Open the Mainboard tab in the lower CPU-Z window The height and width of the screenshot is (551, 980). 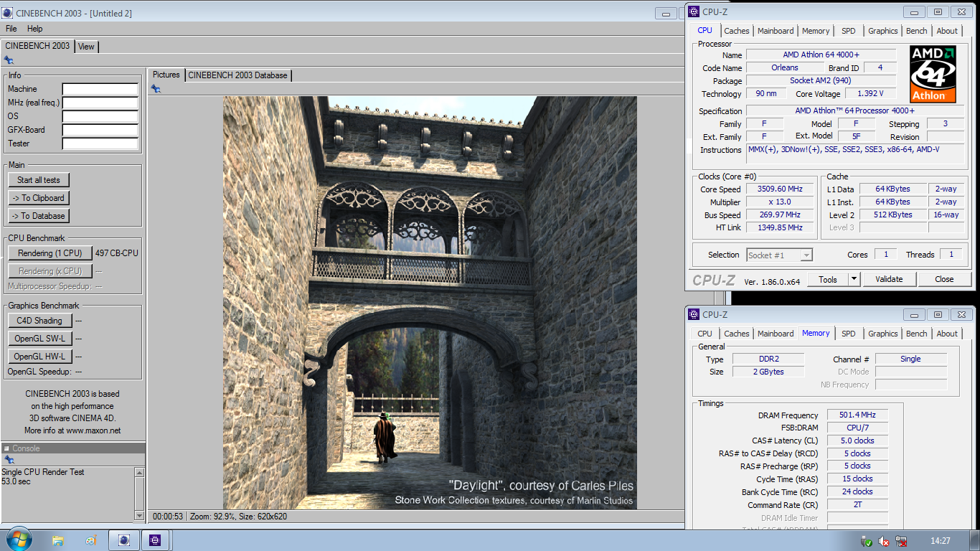tap(776, 334)
